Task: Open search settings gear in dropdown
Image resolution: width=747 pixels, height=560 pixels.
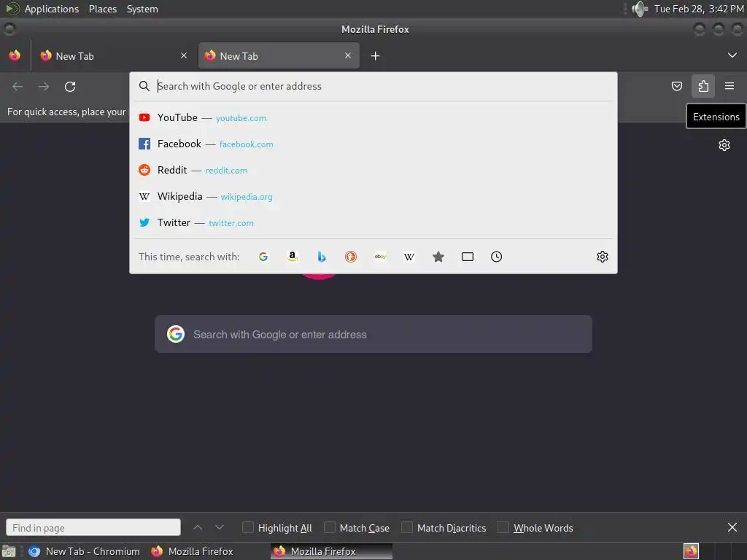Action: pyautogui.click(x=602, y=257)
